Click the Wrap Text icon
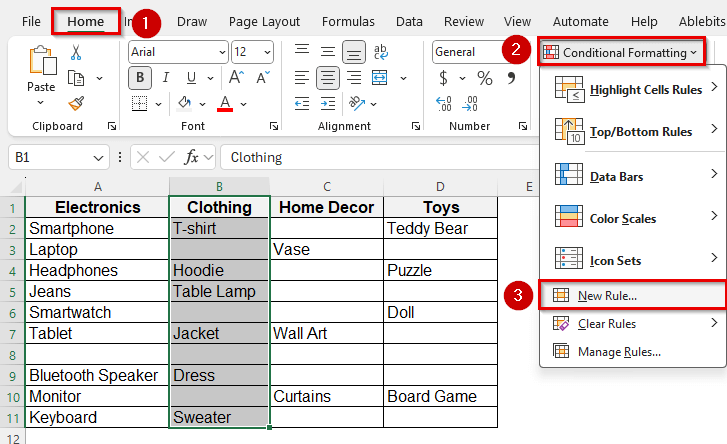The width and height of the screenshot is (727, 444). pos(380,52)
